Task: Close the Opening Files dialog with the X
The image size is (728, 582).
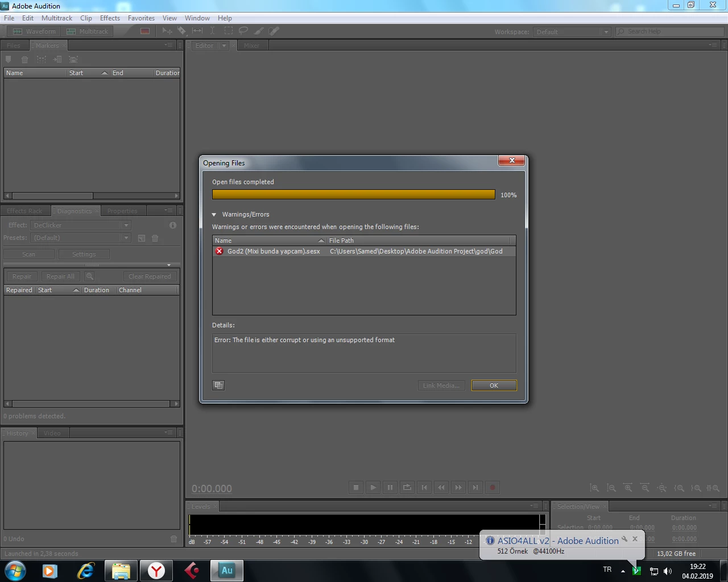Action: click(511, 161)
